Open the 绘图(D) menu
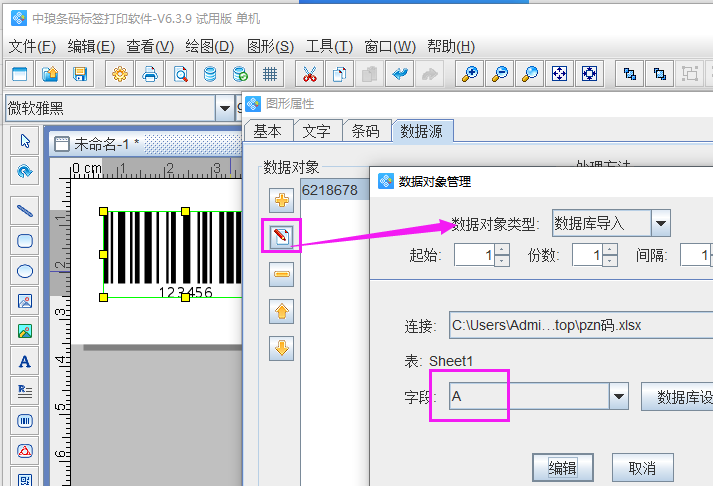The image size is (713, 486). 210,46
